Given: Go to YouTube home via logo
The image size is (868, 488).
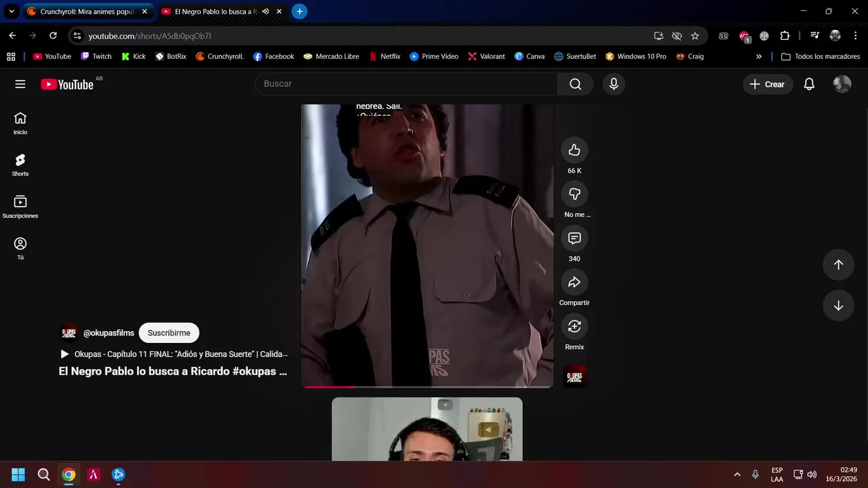Looking at the screenshot, I should [67, 84].
